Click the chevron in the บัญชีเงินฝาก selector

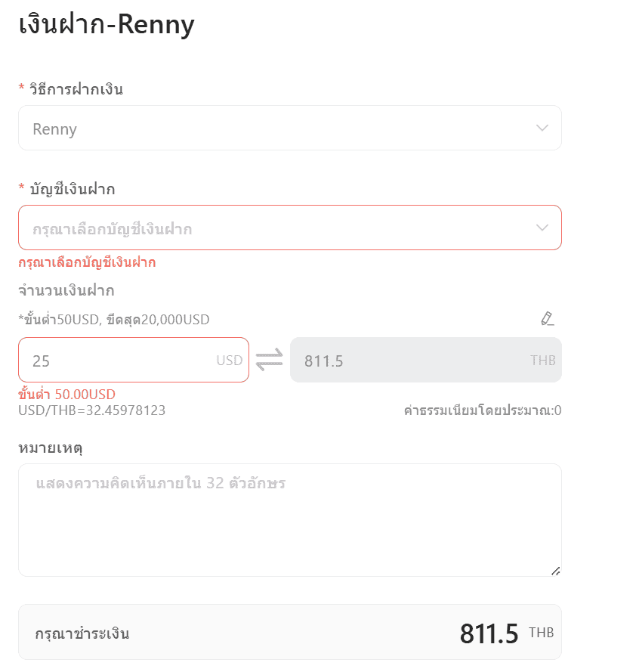pos(542,228)
